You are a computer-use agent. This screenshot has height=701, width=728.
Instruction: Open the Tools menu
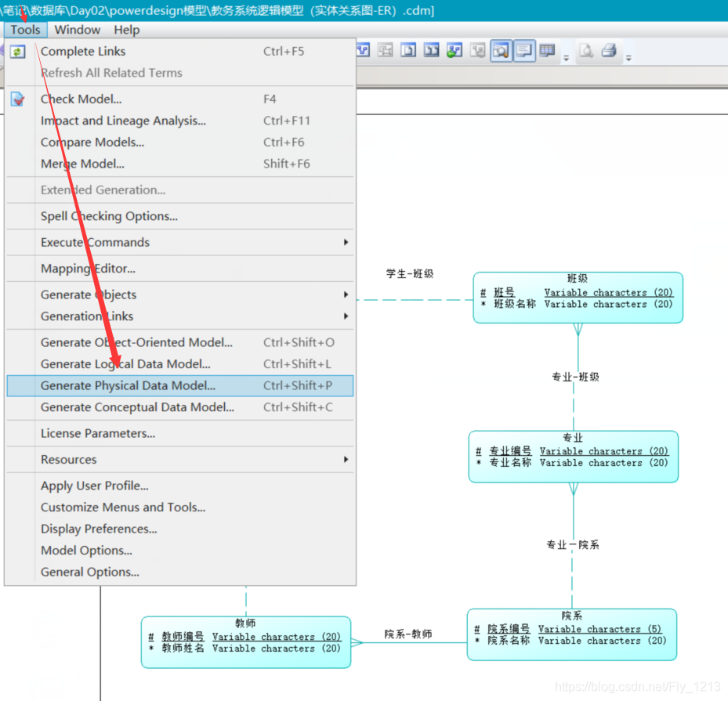(26, 30)
